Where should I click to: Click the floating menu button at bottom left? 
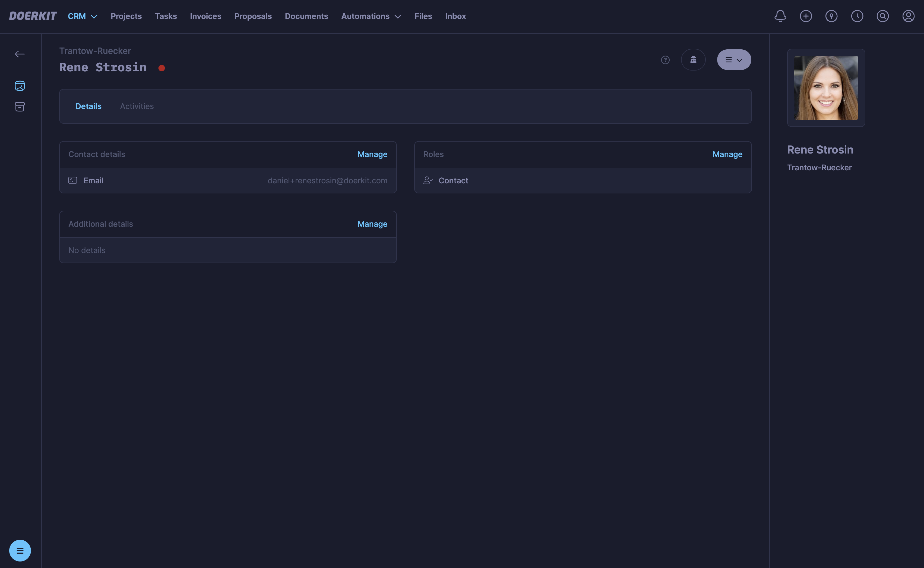click(20, 550)
